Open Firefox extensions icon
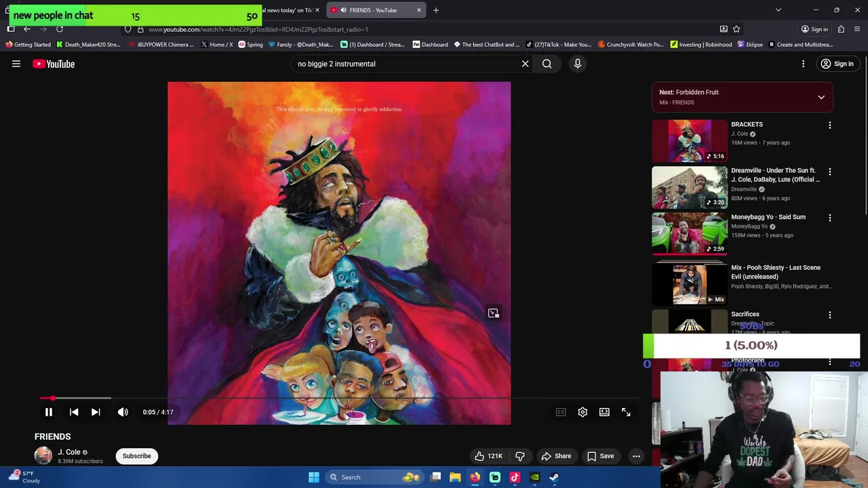The width and height of the screenshot is (868, 488). click(x=841, y=29)
